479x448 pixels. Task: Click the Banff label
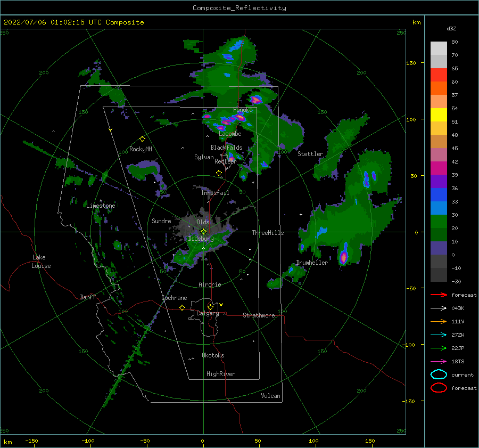coord(88,297)
